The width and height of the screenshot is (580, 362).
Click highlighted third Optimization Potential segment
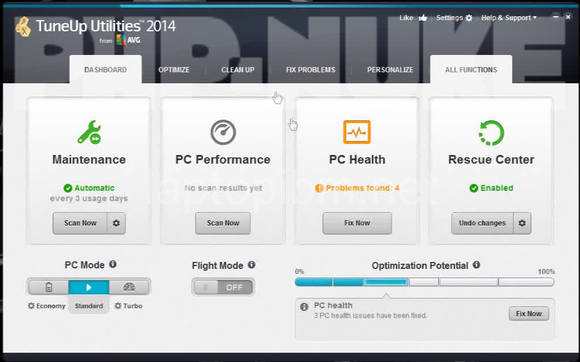[x=385, y=282]
